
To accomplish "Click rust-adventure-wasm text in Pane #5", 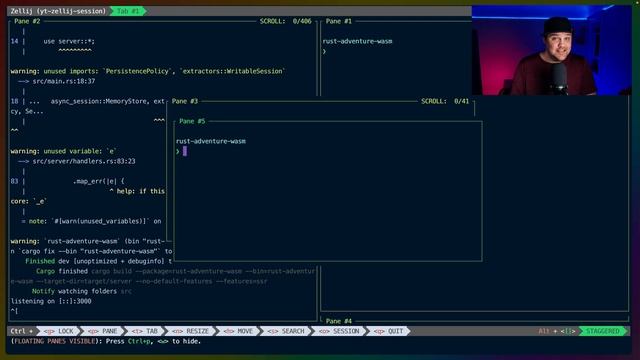I will [211, 141].
